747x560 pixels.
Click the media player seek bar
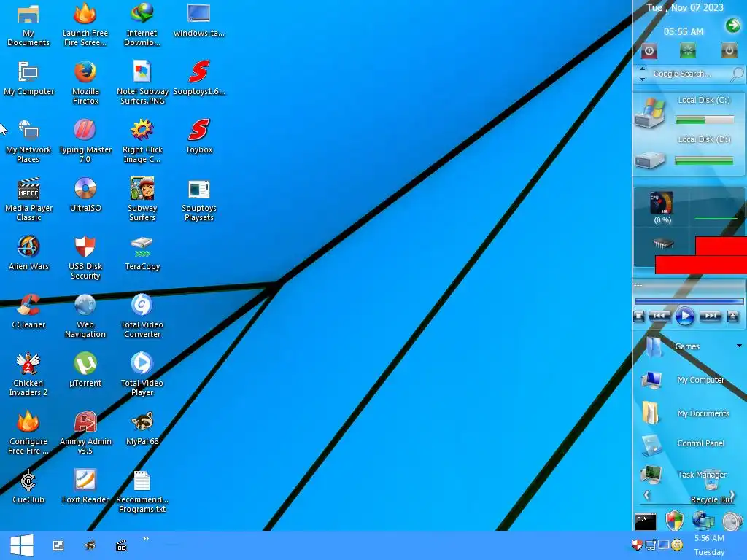[689, 301]
